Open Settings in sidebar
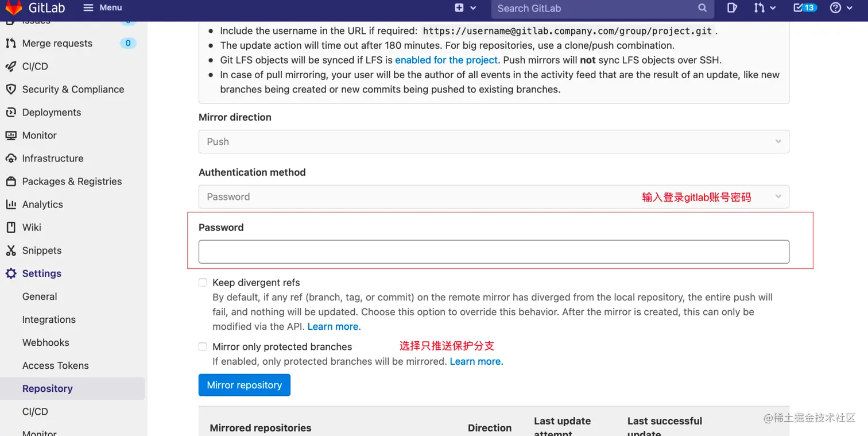The width and height of the screenshot is (868, 436). coord(41,273)
